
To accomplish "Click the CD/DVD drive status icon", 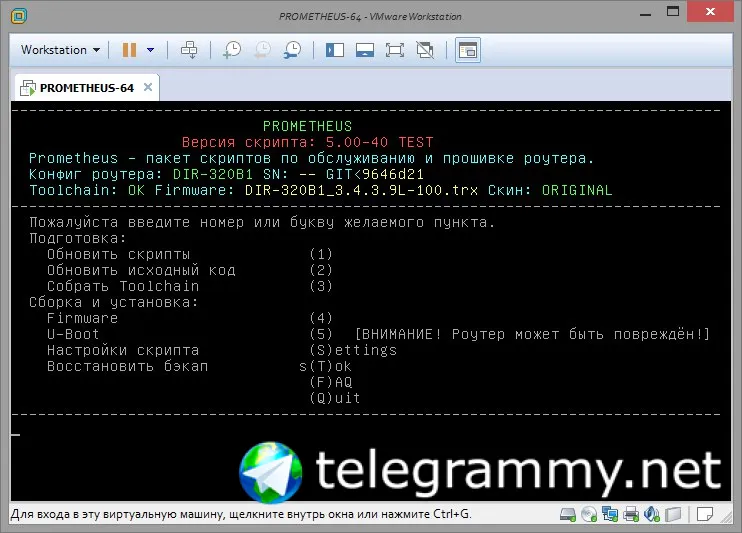I will pyautogui.click(x=589, y=514).
